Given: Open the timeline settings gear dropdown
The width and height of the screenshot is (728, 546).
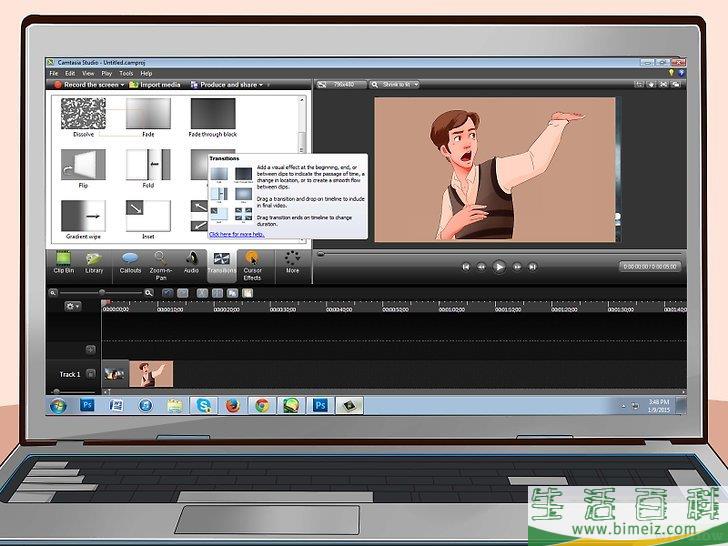Looking at the screenshot, I should [x=72, y=306].
